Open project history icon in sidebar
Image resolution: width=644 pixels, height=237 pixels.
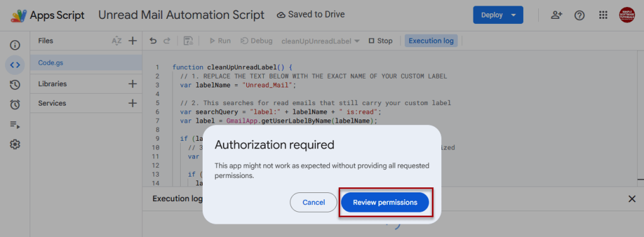click(15, 84)
